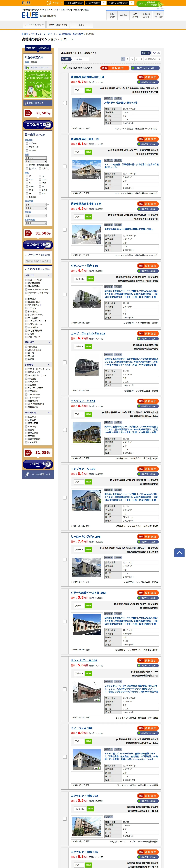Open 表示件数 100 dropdown

156,53
